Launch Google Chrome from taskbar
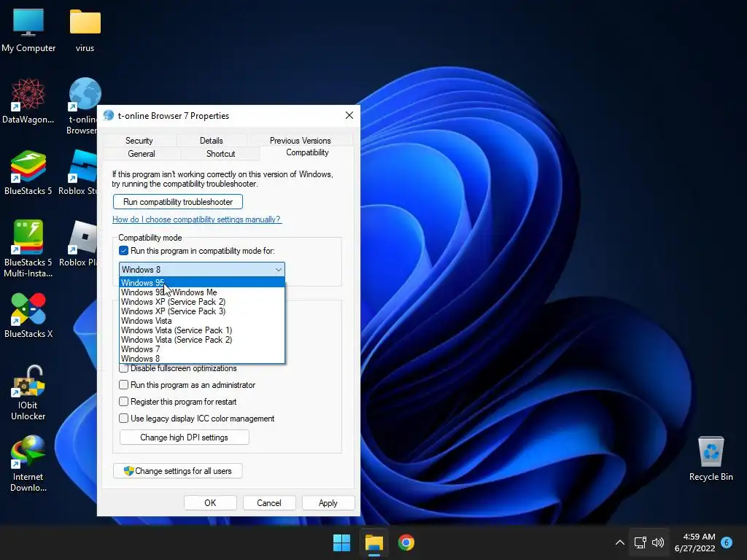 [406, 542]
